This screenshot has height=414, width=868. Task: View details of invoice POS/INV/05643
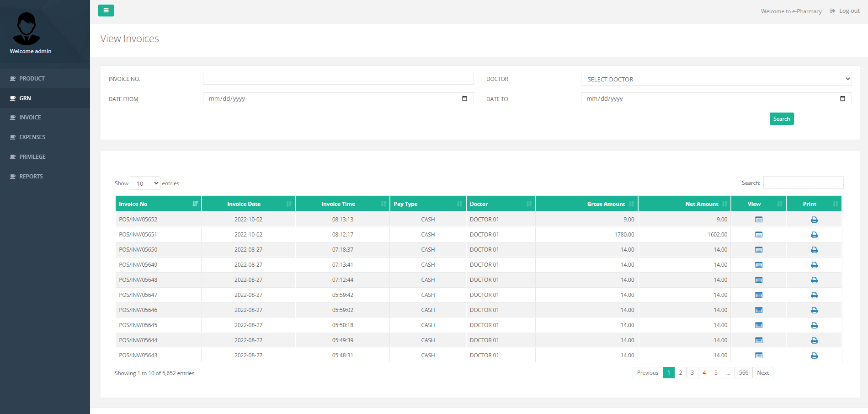pyautogui.click(x=758, y=355)
